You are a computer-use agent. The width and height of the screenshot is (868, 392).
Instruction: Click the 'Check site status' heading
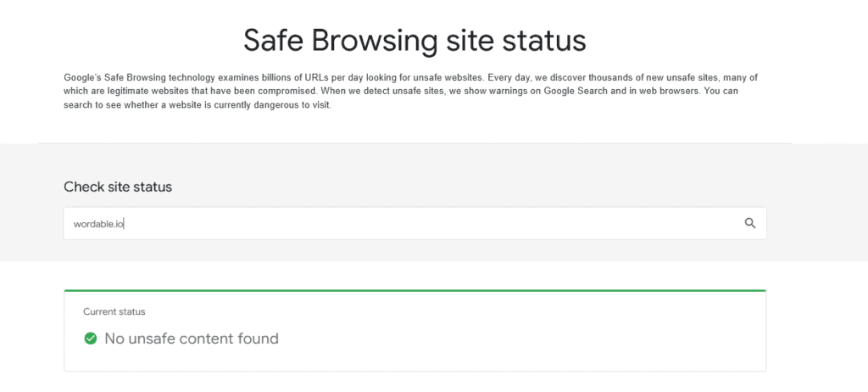118,187
